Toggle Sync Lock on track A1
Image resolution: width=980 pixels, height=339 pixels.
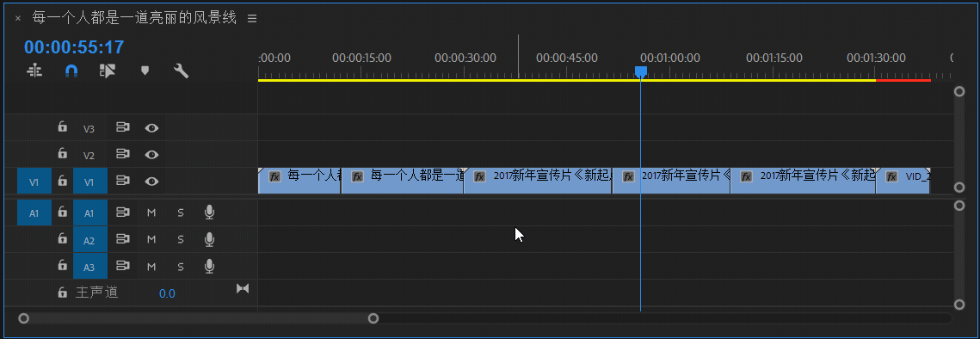[122, 213]
